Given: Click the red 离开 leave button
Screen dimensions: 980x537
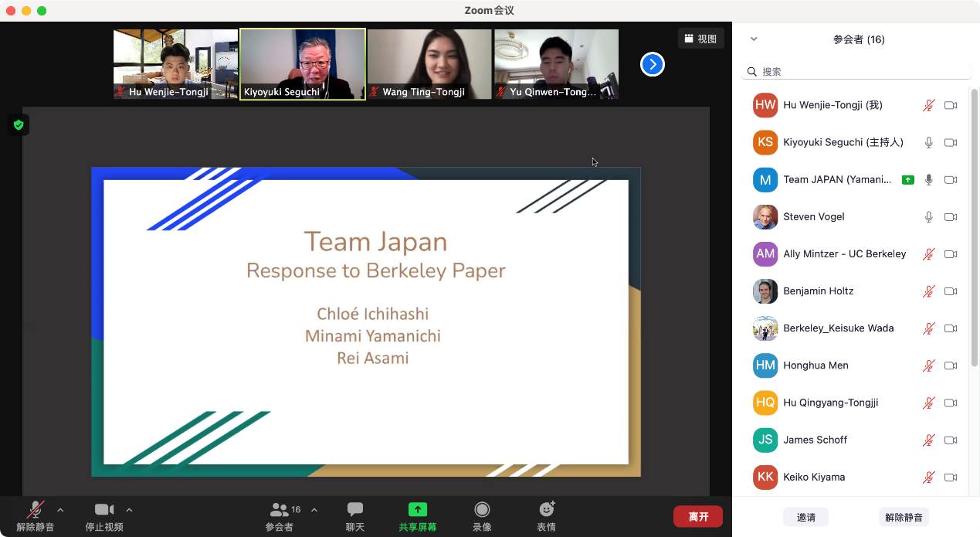Looking at the screenshot, I should (697, 516).
